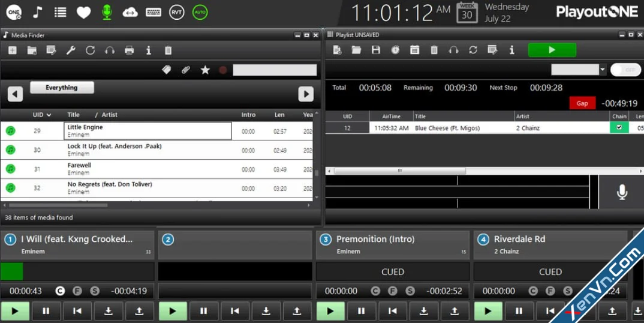Refresh the Media Finder list
Viewport: 644px width, 323px height.
(x=91, y=50)
